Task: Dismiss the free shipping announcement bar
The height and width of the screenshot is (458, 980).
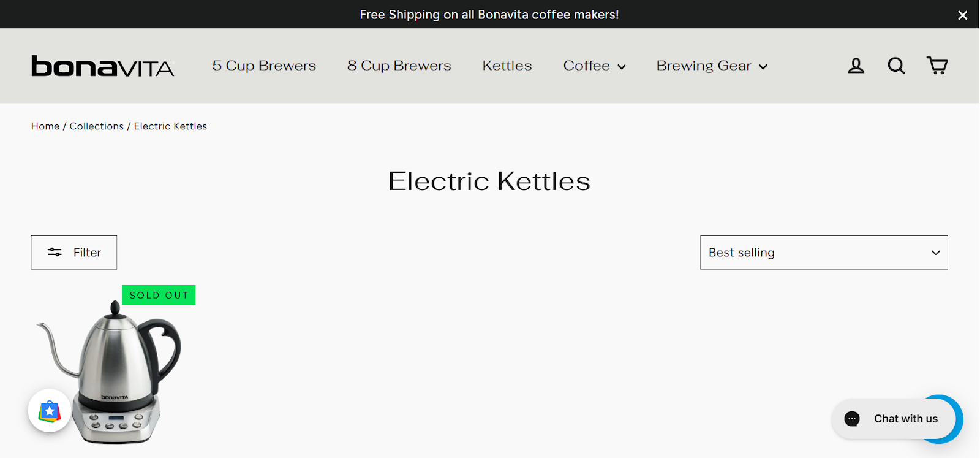Action: coord(963,15)
